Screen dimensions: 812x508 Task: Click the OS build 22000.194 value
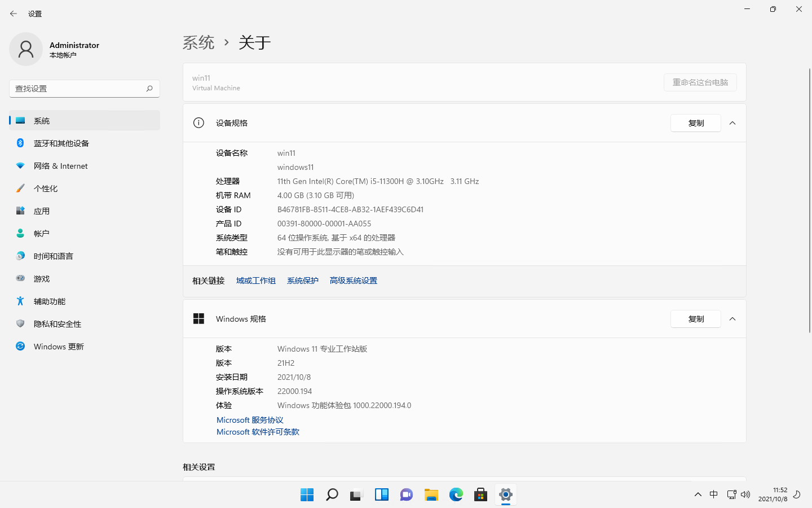[294, 391]
